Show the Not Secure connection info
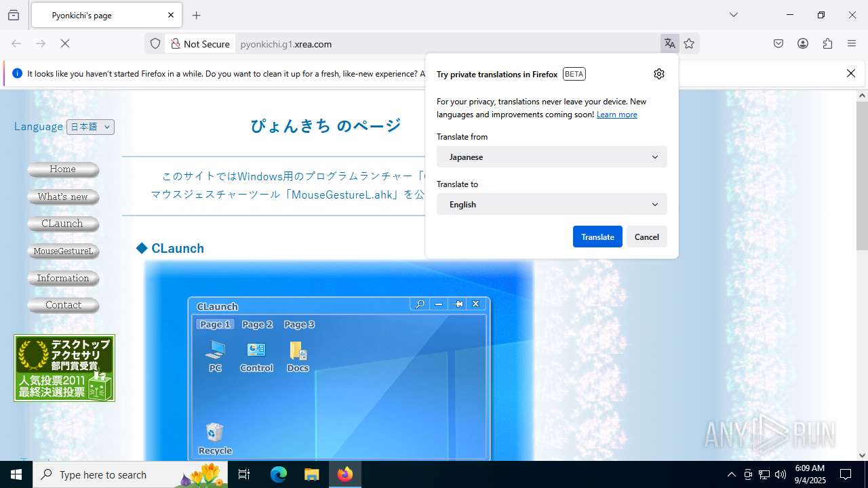Viewport: 868px width, 488px height. coord(200,43)
